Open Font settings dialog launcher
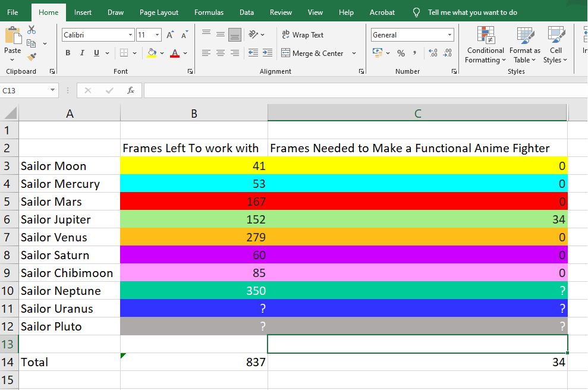588x390 pixels. 190,71
